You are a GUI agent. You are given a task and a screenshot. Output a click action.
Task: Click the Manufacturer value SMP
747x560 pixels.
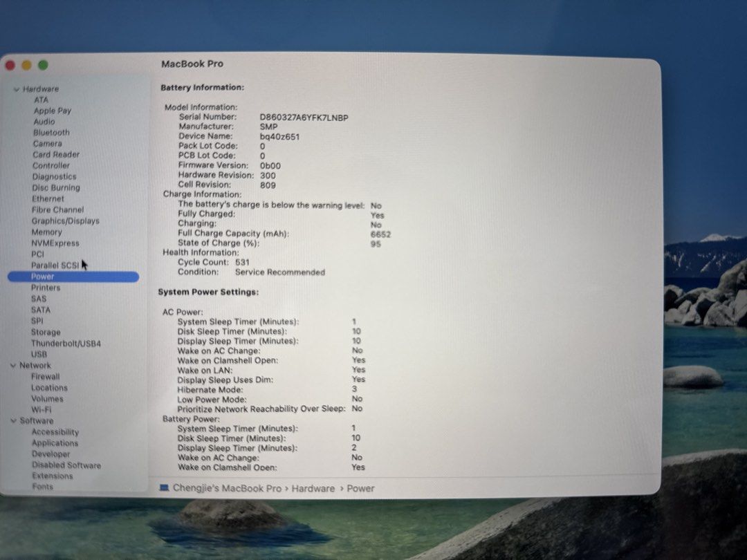tap(268, 127)
